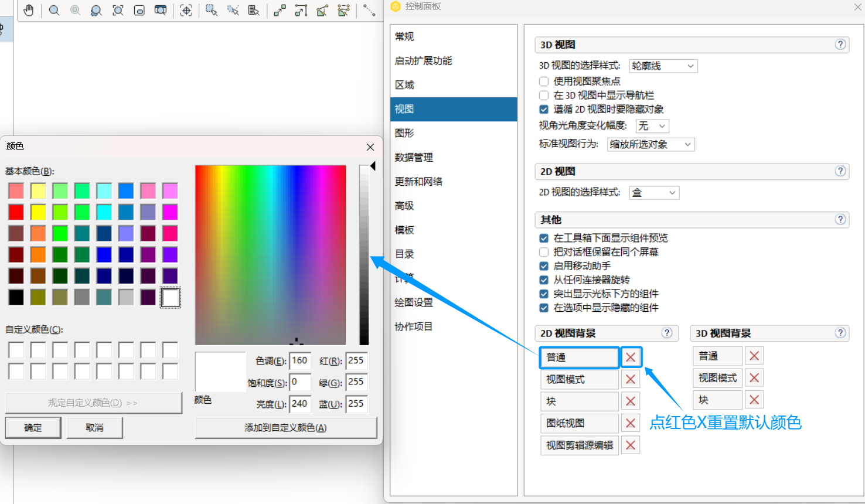Toggle 从任何连接器旋转 checkbox
Viewport: 865px width, 504px height.
pos(544,280)
